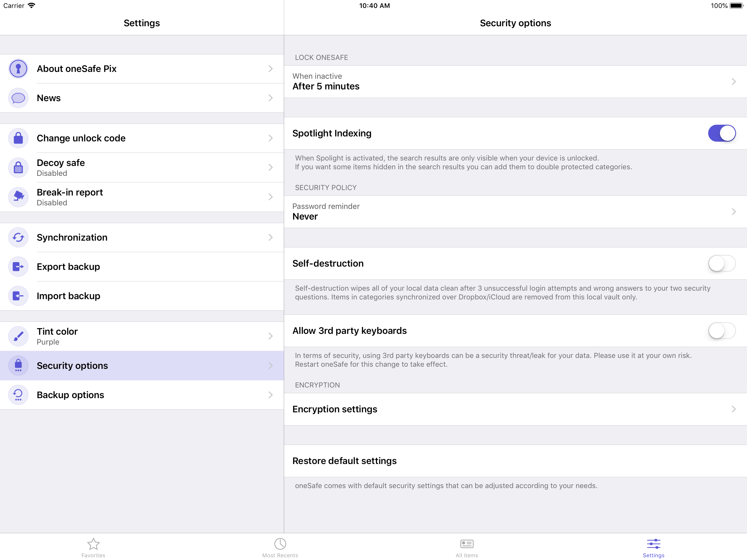
Task: Click the Tint color paintbrush icon
Action: click(x=18, y=336)
